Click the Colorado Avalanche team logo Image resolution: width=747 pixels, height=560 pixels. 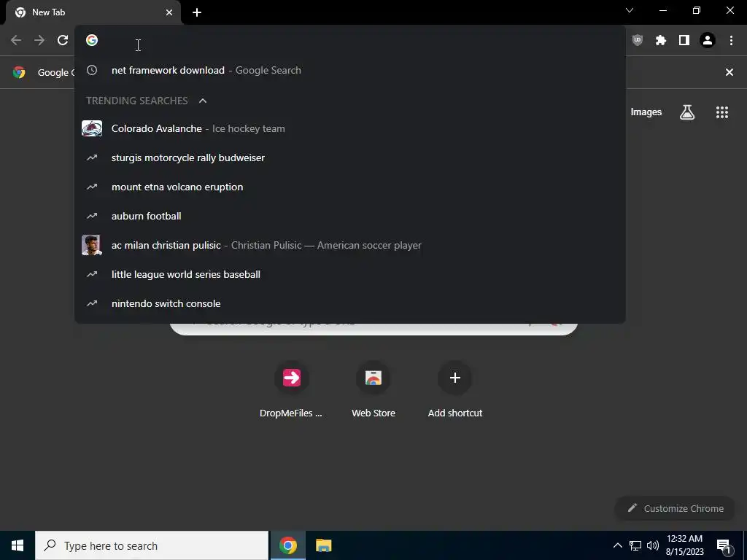click(91, 128)
